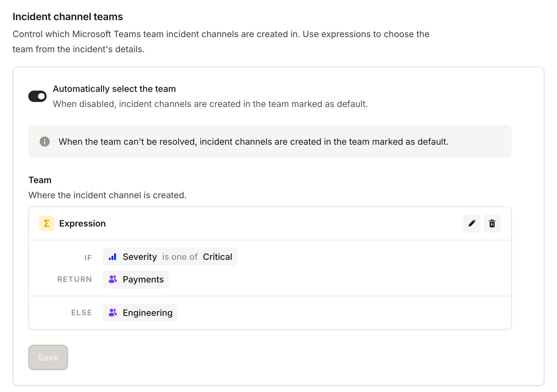
Task: Click the Incident channel teams heading
Action: (x=68, y=16)
